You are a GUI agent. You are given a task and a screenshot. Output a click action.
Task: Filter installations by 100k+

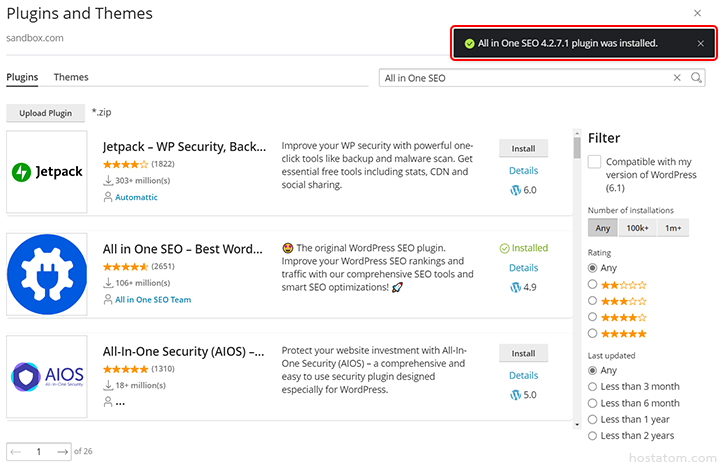(636, 228)
